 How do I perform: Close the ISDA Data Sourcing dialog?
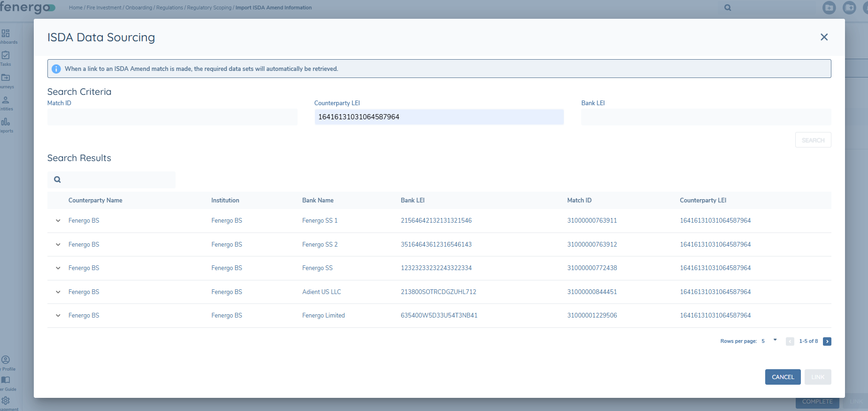pyautogui.click(x=824, y=37)
